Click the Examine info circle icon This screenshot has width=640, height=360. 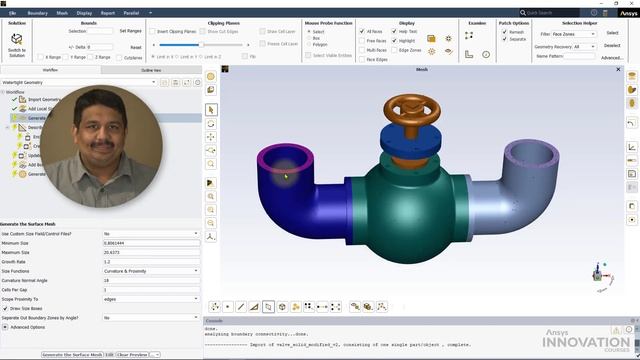(486, 54)
